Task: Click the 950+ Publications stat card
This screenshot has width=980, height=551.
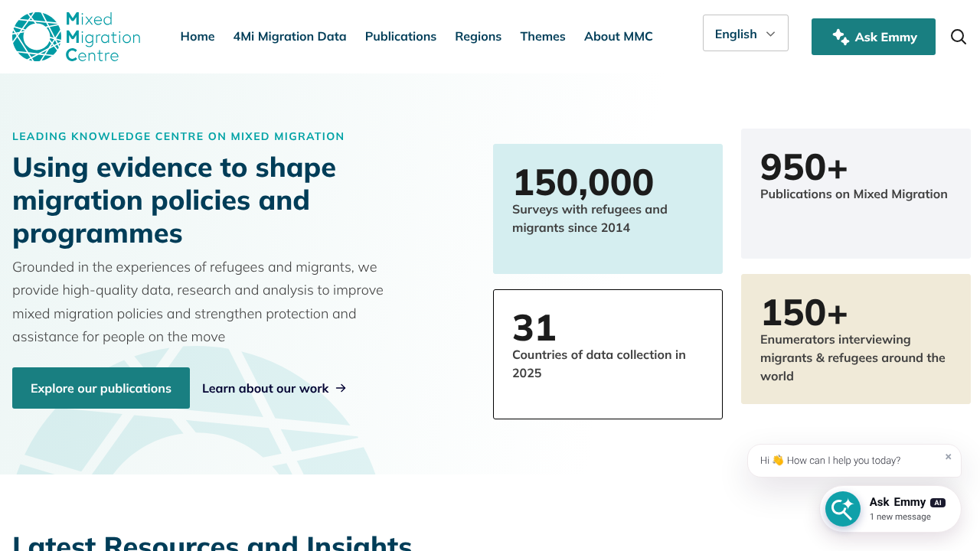Action: pos(856,194)
